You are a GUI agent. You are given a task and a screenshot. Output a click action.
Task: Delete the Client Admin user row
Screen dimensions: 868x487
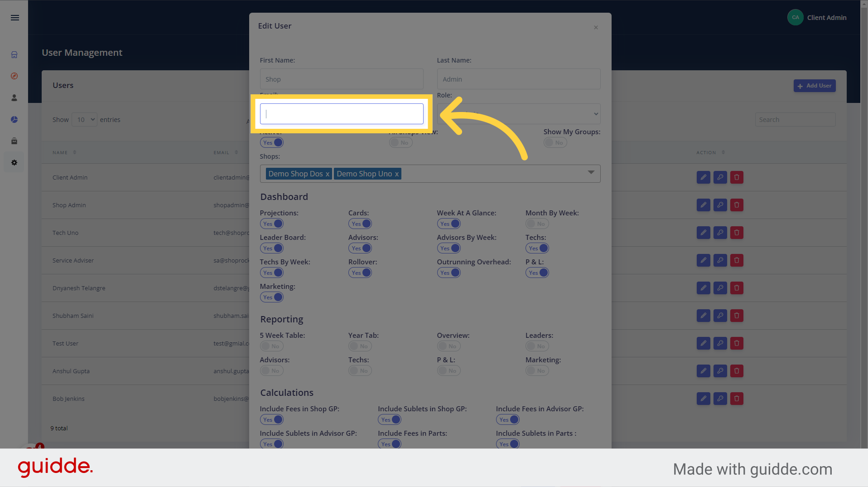737,177
